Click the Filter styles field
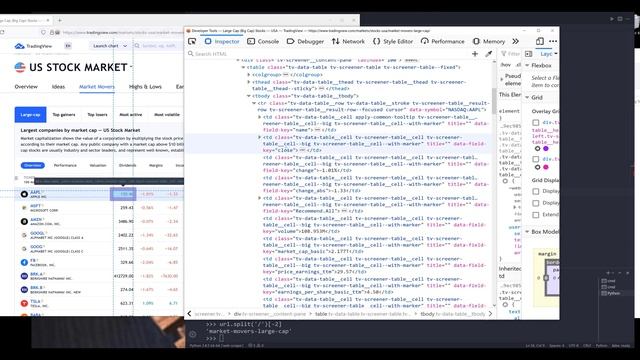Image resolution: width=640 pixels, height=360 pixels. point(510,54)
